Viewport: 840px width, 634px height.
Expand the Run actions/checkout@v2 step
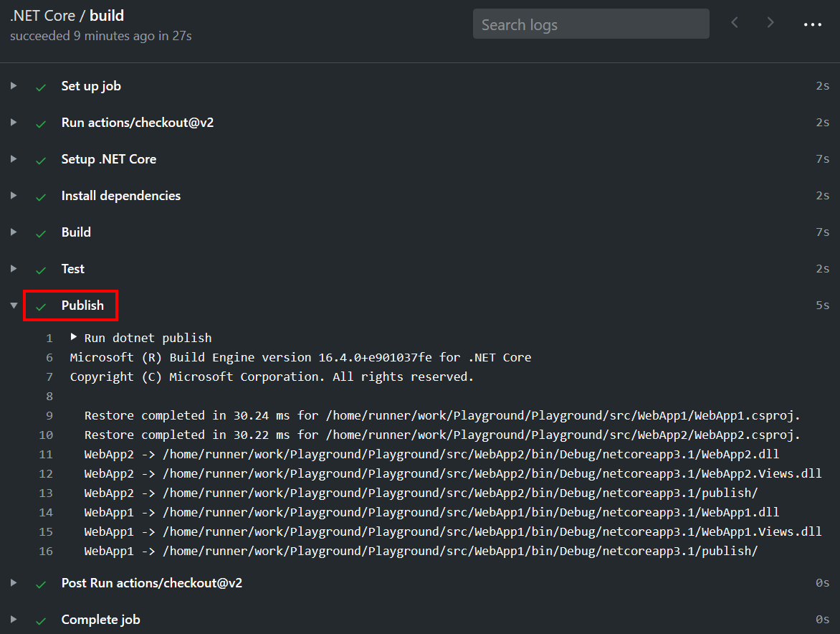point(13,122)
